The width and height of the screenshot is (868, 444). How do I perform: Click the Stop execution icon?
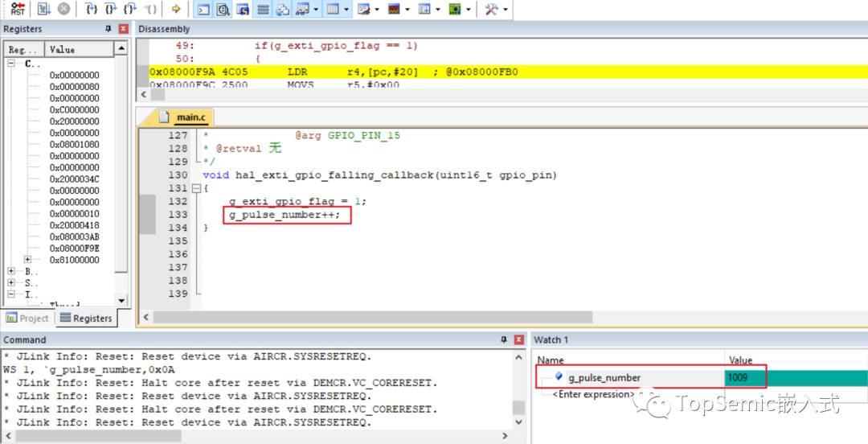(x=63, y=9)
